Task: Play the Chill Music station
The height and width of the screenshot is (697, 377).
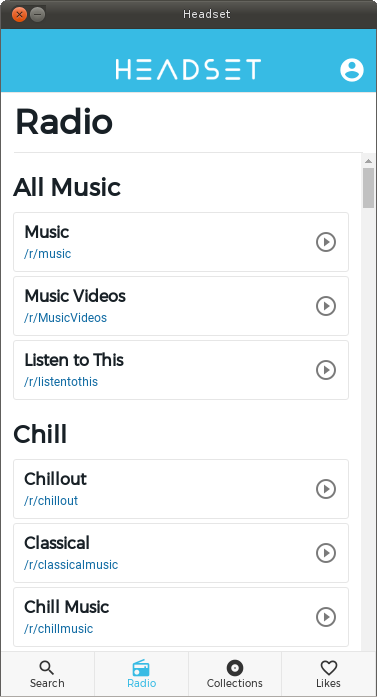Action: pyautogui.click(x=326, y=617)
